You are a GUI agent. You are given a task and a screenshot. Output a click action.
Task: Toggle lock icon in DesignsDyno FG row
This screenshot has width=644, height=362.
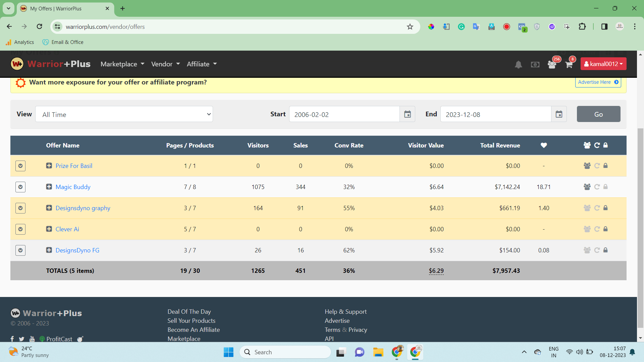[605, 250]
